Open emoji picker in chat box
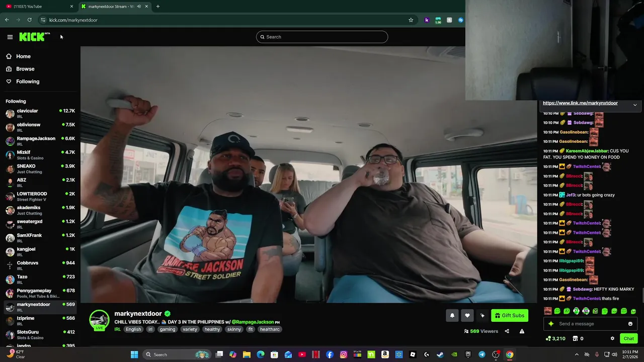Image resolution: width=644 pixels, height=362 pixels. [630, 324]
